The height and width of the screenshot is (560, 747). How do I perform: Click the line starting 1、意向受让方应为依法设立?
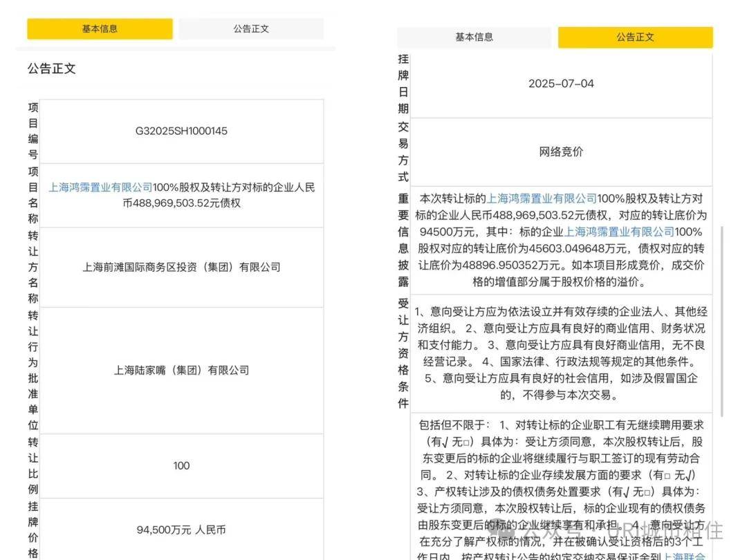coord(561,311)
